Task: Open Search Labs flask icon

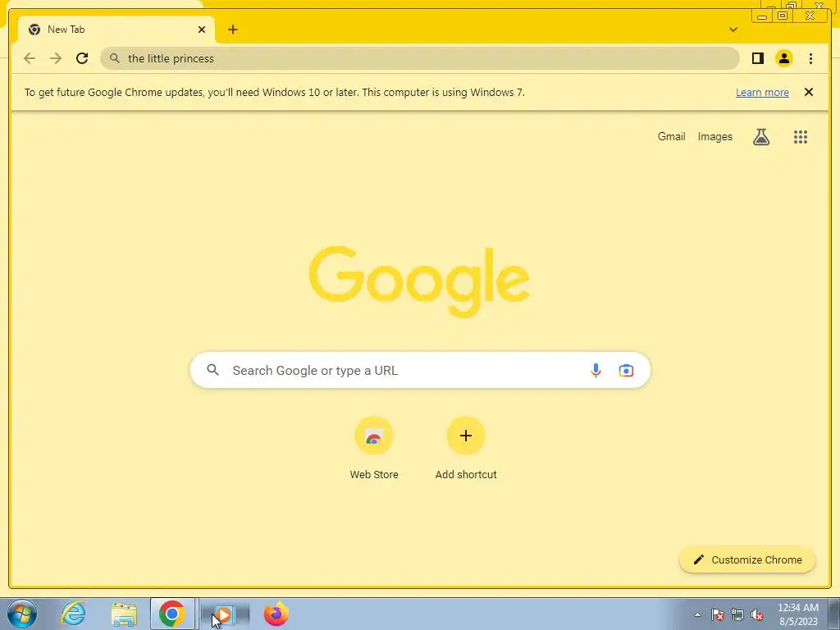Action: click(760, 137)
